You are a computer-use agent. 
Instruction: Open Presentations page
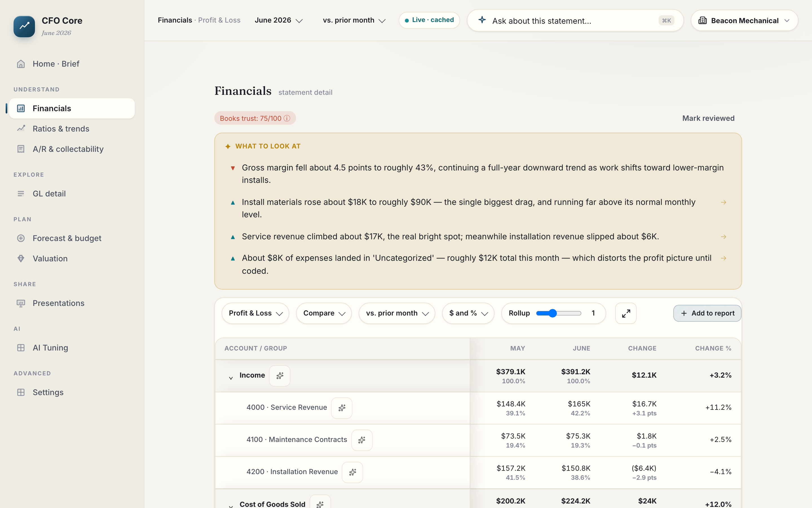(72, 303)
